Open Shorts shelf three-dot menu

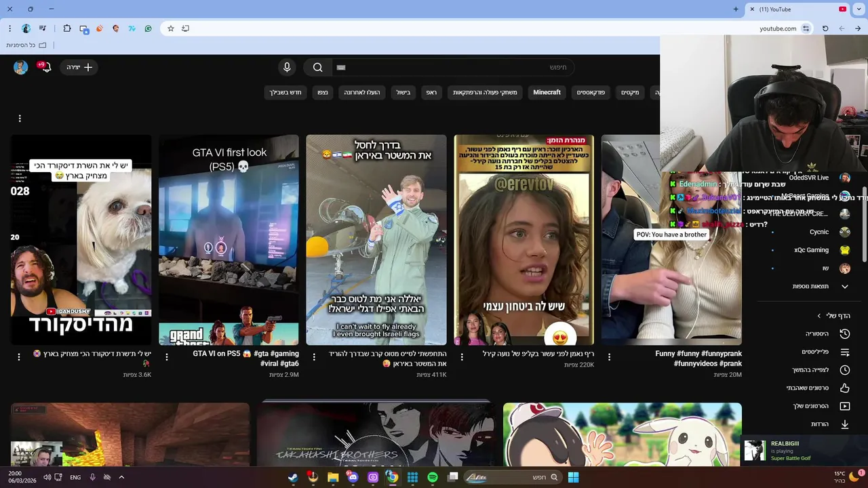(20, 119)
